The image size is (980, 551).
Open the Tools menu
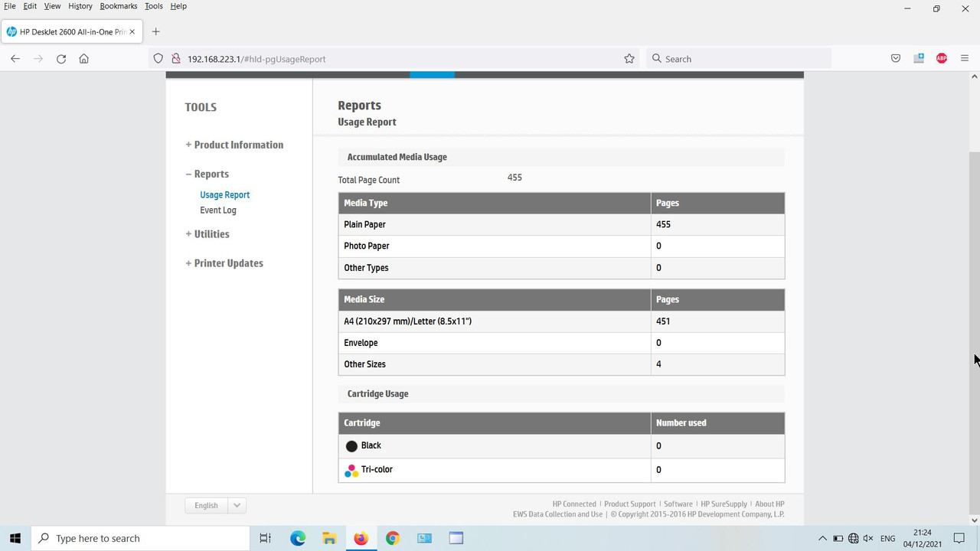[x=154, y=6]
